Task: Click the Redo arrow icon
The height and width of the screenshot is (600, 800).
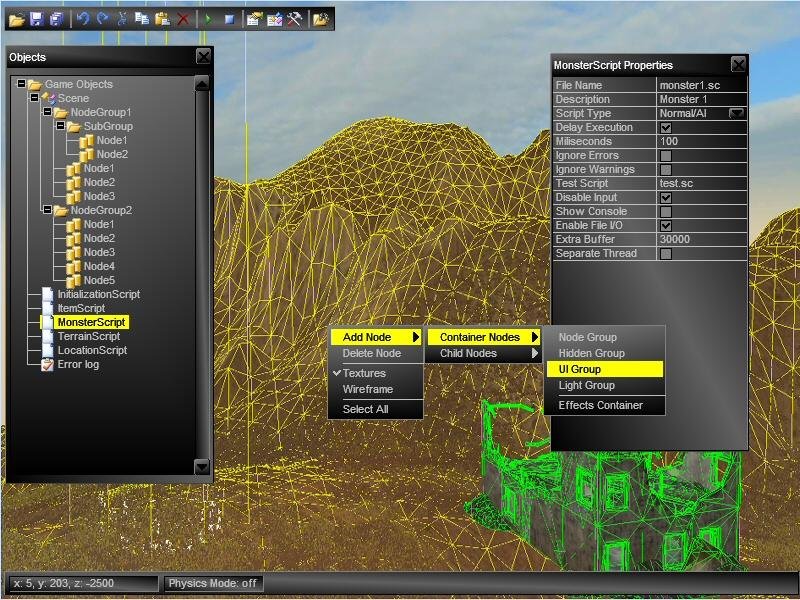Action: (103, 19)
